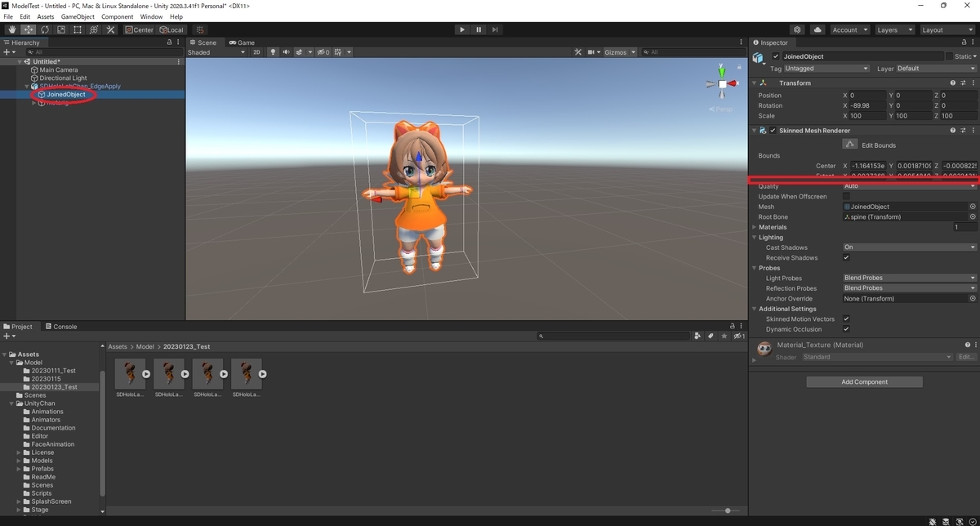Open the Layout dropdown
Image resolution: width=980 pixels, height=526 pixels.
point(946,29)
